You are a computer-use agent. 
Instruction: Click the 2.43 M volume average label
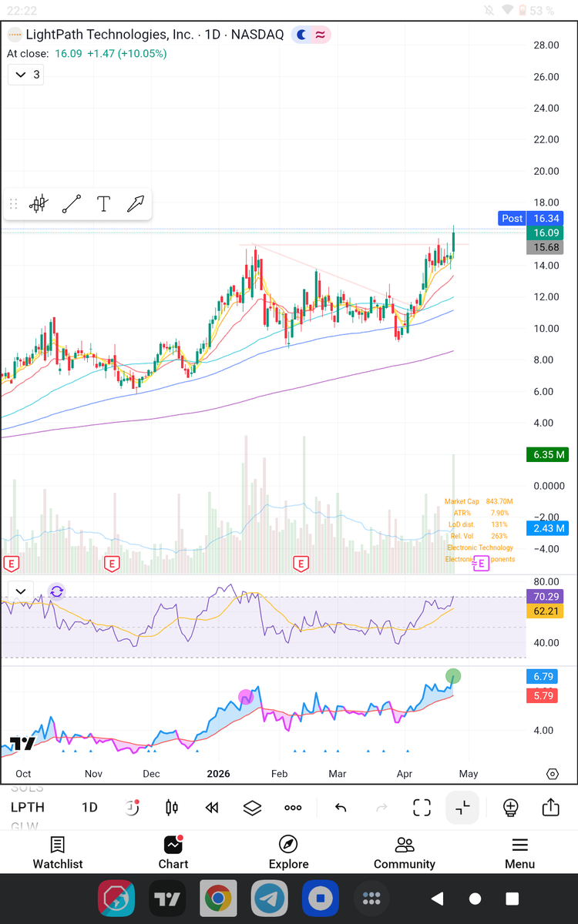tap(547, 528)
